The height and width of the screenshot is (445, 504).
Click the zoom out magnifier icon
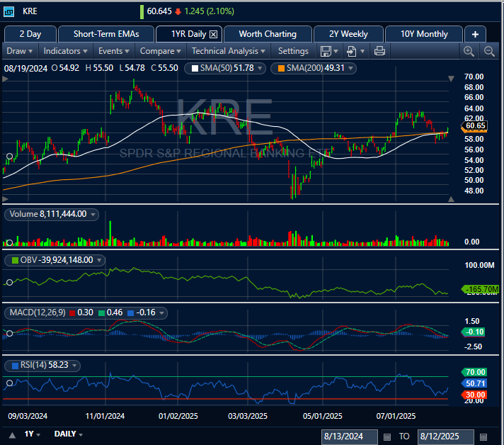click(x=489, y=51)
